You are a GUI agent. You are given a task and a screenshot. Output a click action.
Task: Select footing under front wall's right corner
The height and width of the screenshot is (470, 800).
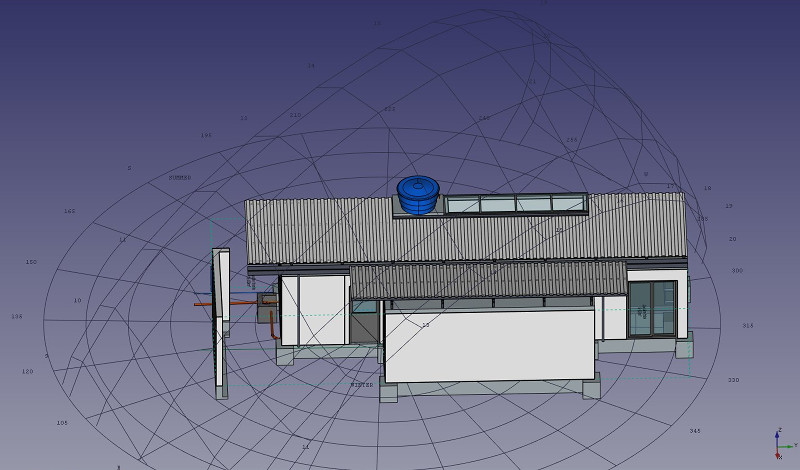tap(591, 388)
